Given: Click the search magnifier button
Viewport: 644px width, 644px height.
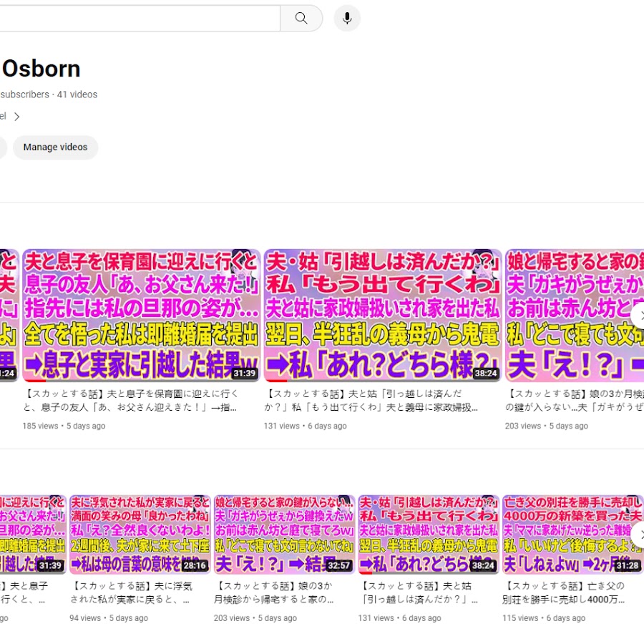Looking at the screenshot, I should (x=301, y=18).
